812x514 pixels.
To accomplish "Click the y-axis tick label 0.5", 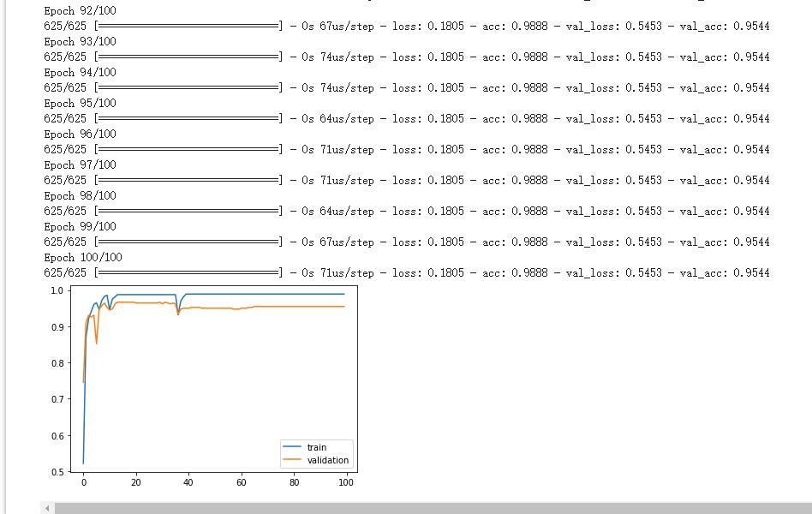I will 57,472.
